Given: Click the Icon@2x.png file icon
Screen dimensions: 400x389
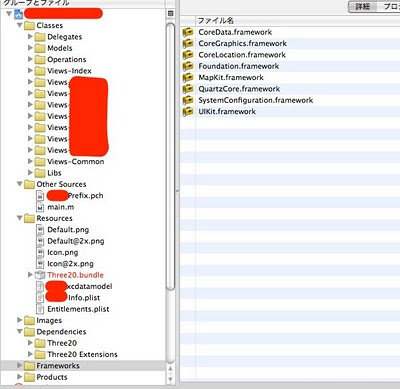Looking at the screenshot, I should click(x=40, y=264).
